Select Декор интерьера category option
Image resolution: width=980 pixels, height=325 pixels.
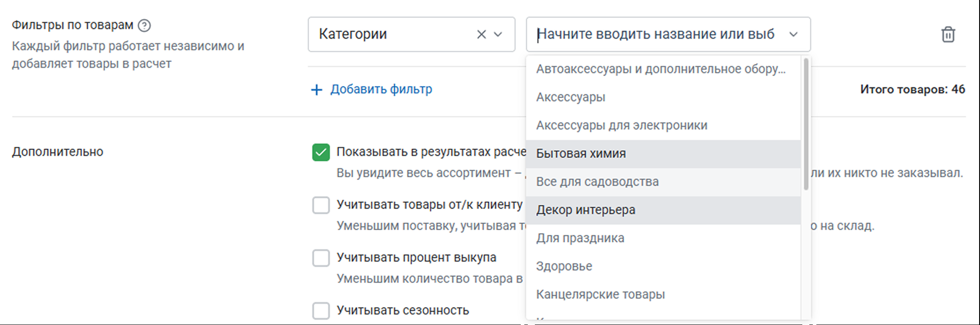(x=585, y=210)
